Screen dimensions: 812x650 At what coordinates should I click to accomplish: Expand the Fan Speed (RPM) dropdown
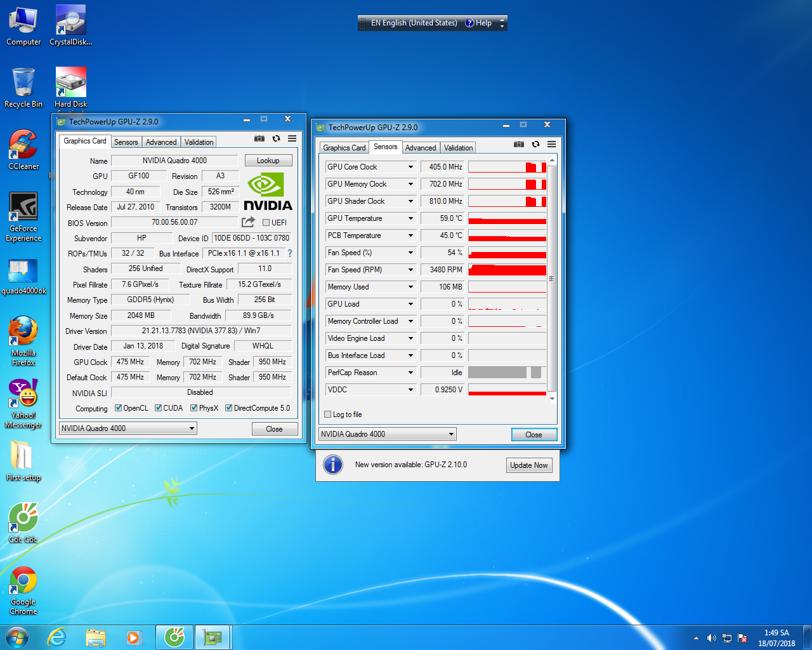(410, 270)
